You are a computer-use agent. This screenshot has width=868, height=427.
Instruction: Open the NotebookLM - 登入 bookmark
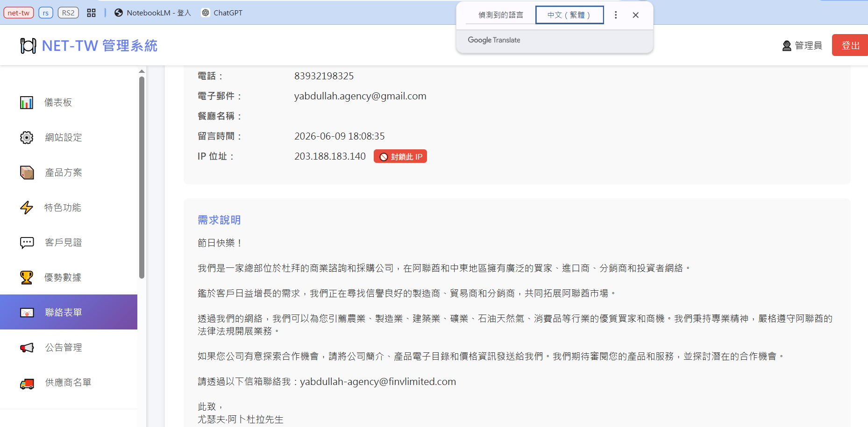tap(153, 13)
